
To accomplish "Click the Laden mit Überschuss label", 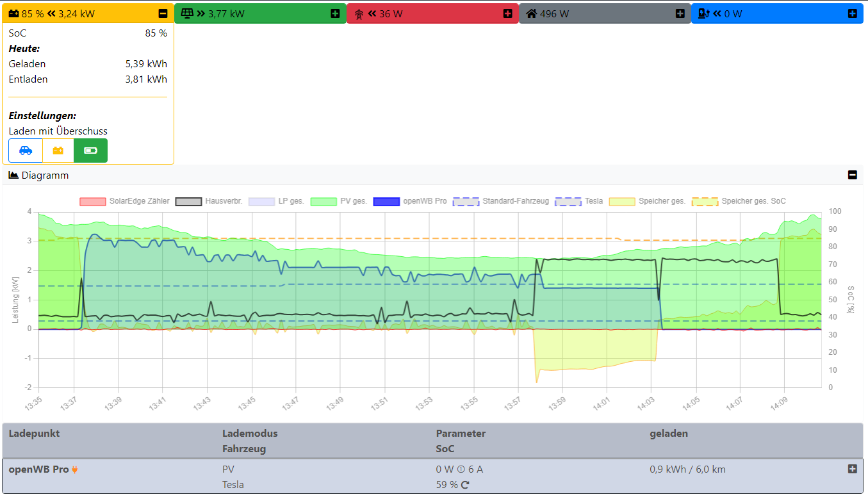I will point(58,131).
